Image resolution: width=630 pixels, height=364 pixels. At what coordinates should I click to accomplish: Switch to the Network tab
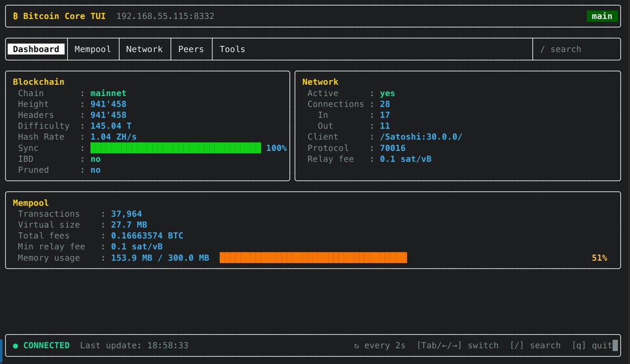point(144,49)
